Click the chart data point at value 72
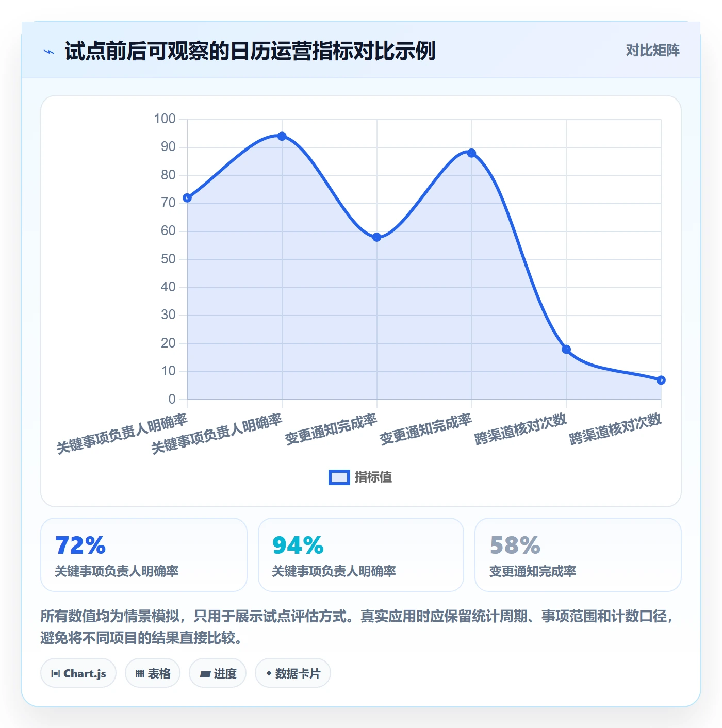 187,198
